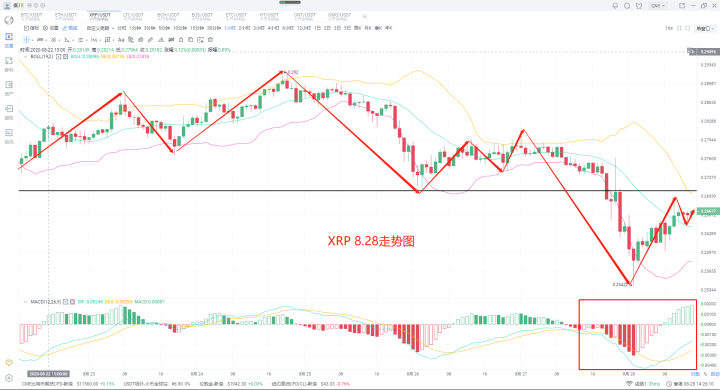Screen dimensions: 720x390
Task: Collapse the BOLL indicator chevron
Action: (x=26, y=57)
